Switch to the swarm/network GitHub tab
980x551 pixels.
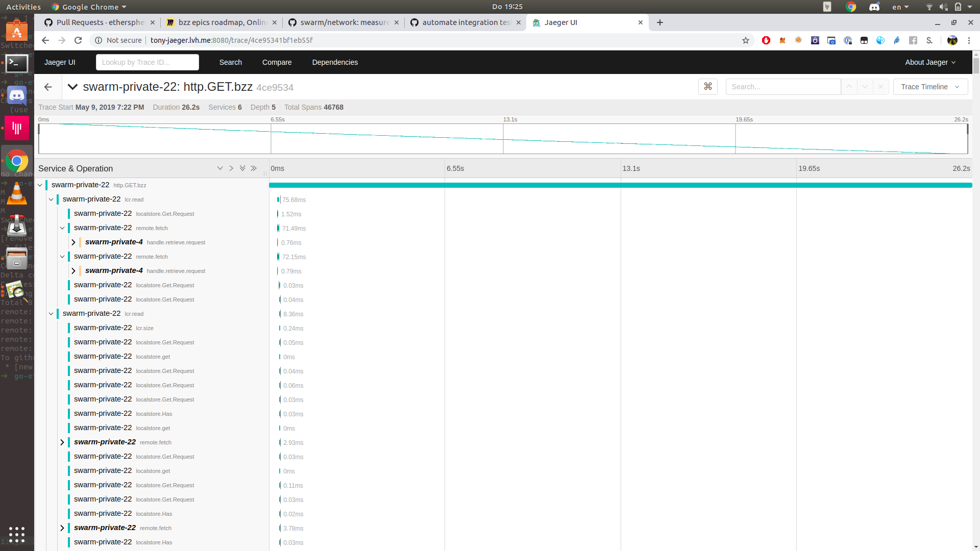(344, 22)
